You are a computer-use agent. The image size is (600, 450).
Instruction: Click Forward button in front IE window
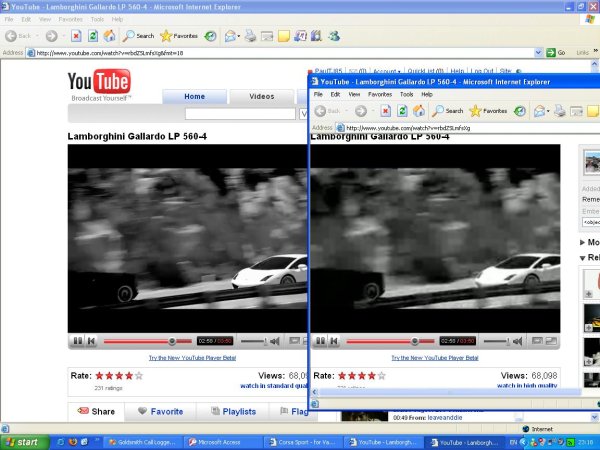click(x=360, y=111)
